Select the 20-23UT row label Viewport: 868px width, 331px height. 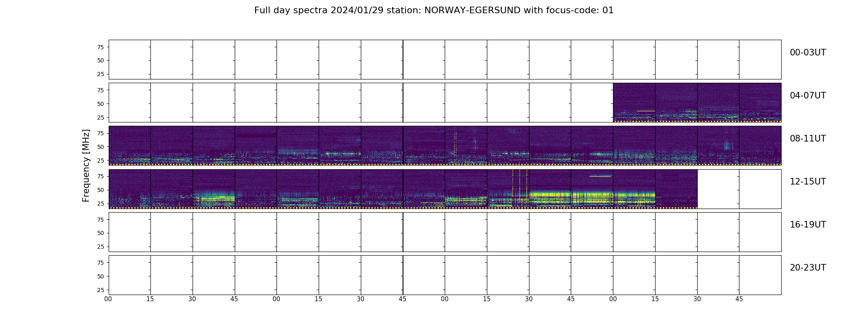(x=808, y=268)
